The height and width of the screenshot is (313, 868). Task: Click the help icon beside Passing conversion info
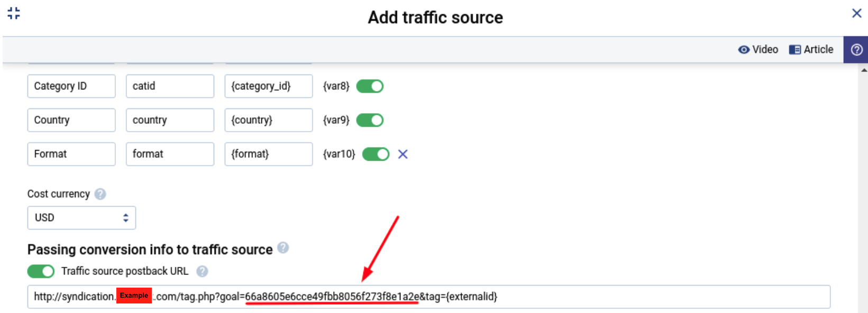pos(284,248)
